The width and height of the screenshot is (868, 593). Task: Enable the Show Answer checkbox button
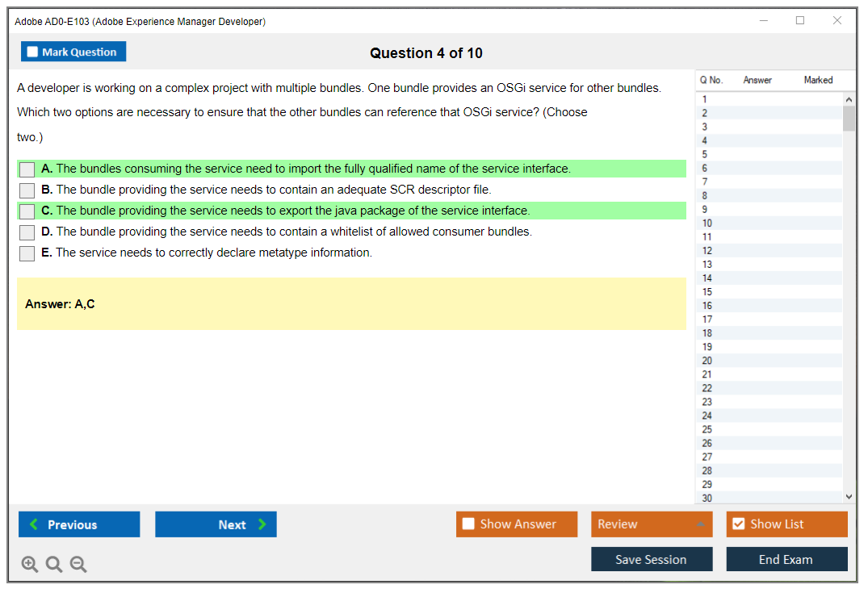point(468,524)
